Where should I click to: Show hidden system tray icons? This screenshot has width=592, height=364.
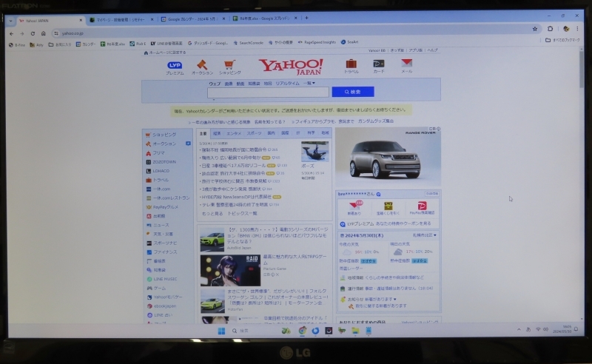(x=519, y=330)
